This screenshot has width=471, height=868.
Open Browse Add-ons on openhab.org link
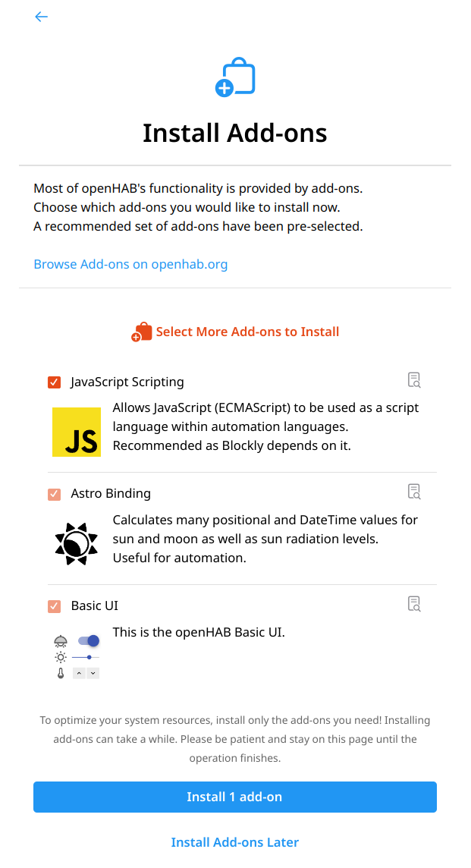130,264
